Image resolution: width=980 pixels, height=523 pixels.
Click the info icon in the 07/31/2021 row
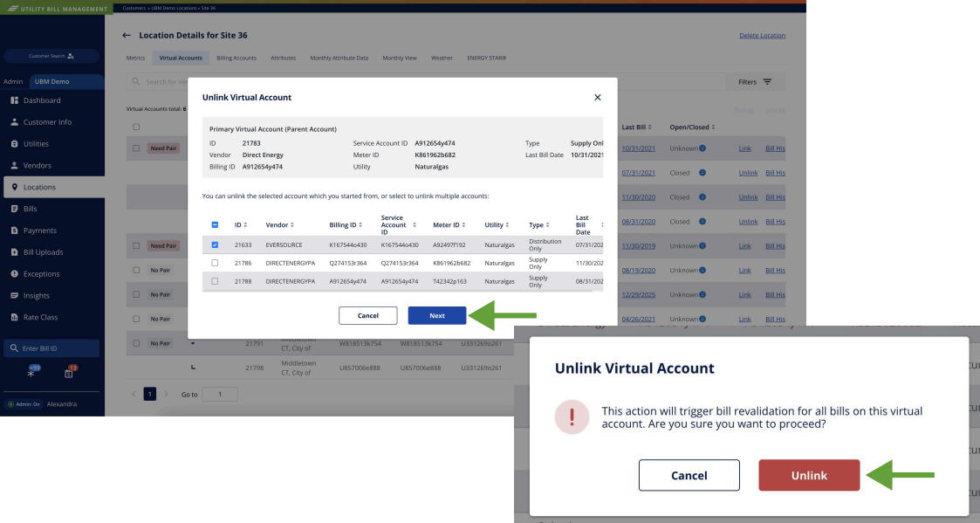702,173
